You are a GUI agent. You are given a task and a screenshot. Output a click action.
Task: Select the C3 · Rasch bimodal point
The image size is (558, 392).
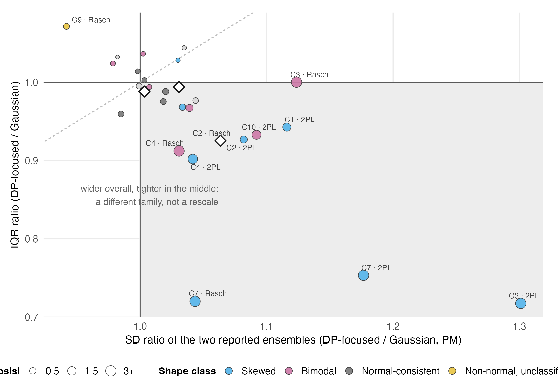(x=296, y=82)
